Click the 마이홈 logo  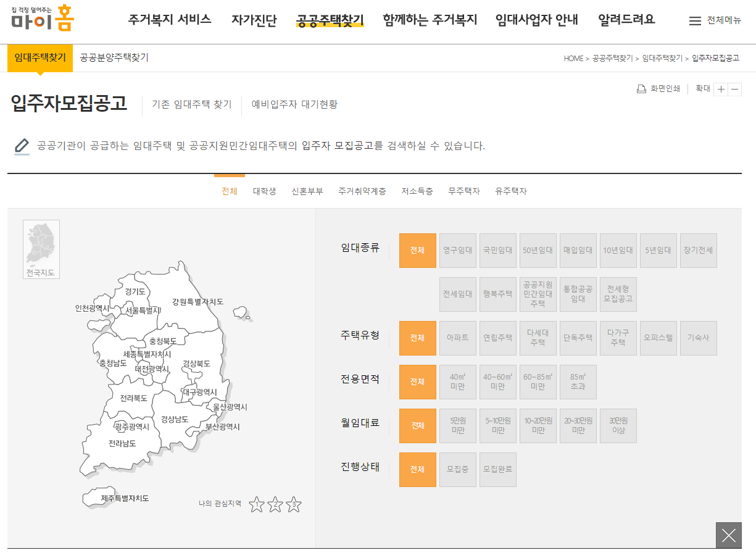point(40,20)
